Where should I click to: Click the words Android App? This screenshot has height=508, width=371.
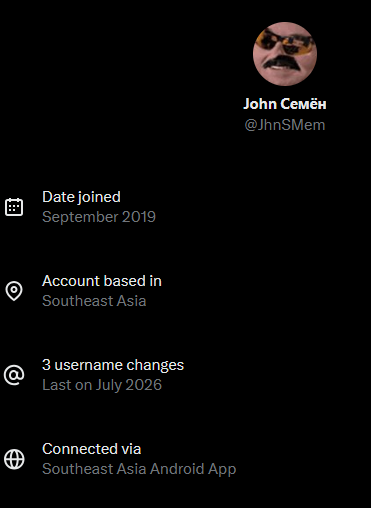tap(193, 469)
